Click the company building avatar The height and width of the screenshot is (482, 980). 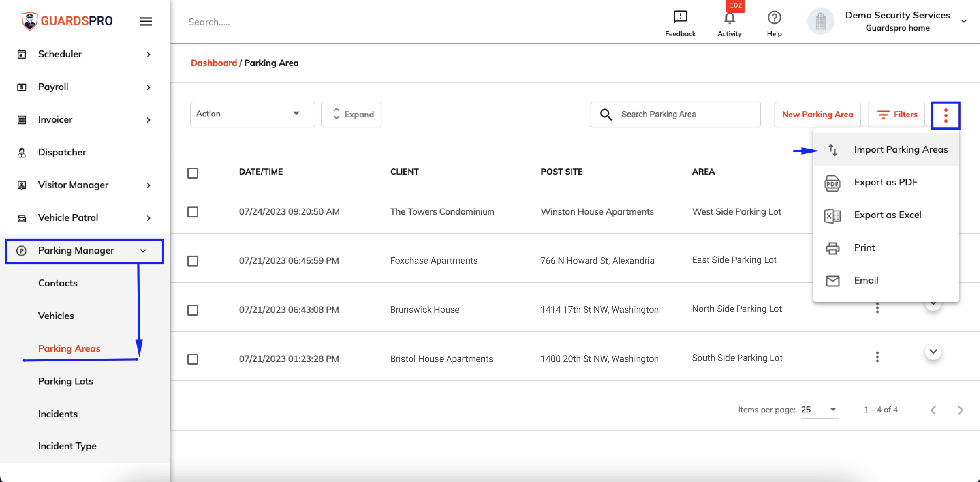[820, 21]
